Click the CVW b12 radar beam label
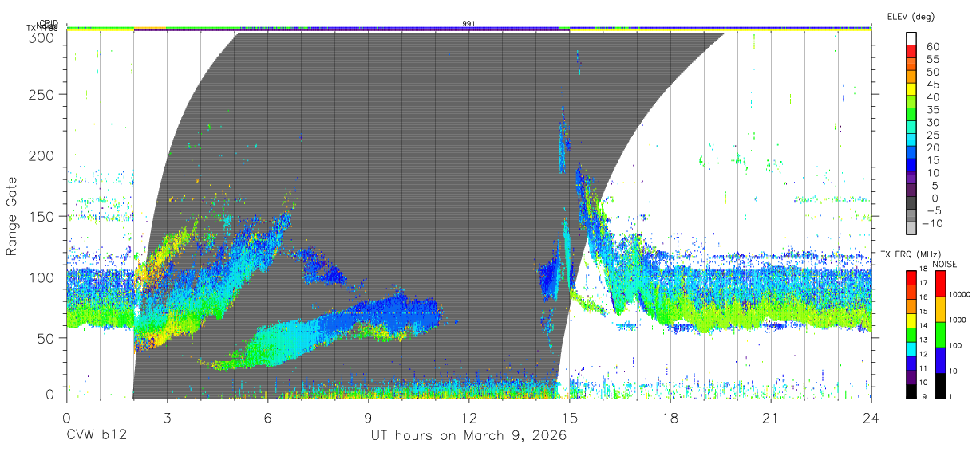This screenshot has height=452, width=980. tap(96, 436)
